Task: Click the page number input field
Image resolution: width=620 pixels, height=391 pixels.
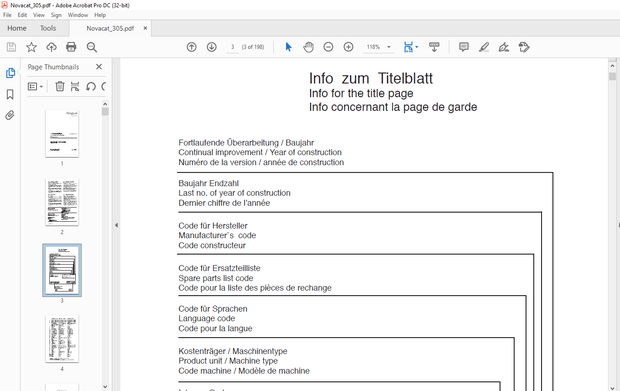Action: coord(232,47)
